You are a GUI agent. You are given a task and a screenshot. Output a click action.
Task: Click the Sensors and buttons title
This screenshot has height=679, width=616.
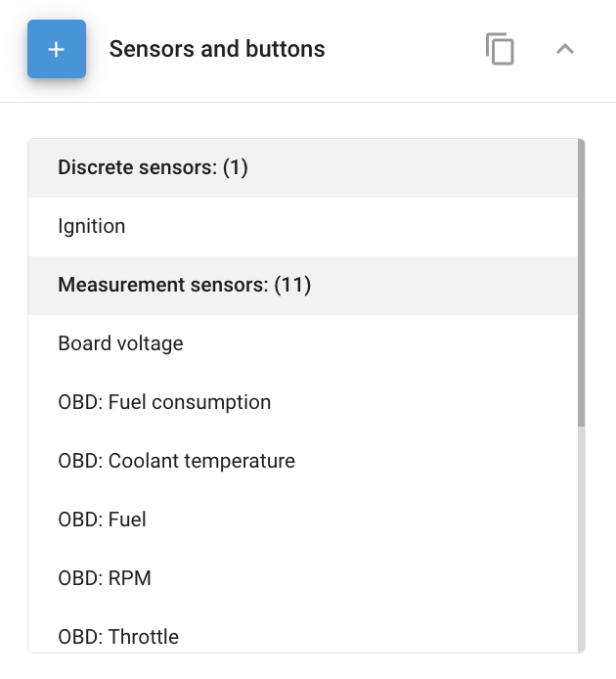(217, 49)
